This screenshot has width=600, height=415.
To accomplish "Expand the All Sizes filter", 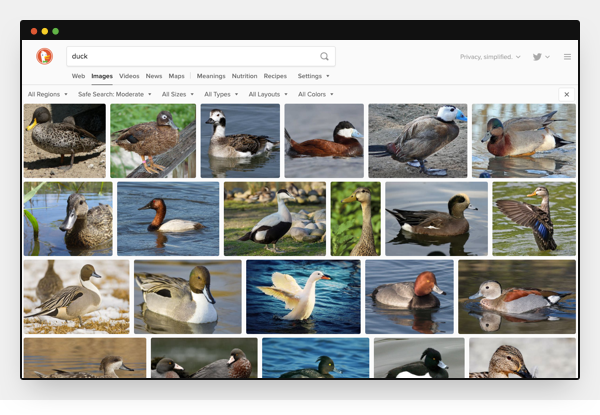I will tap(178, 94).
